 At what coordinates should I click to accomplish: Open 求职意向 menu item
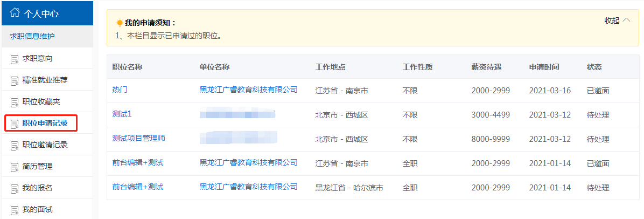(x=38, y=58)
